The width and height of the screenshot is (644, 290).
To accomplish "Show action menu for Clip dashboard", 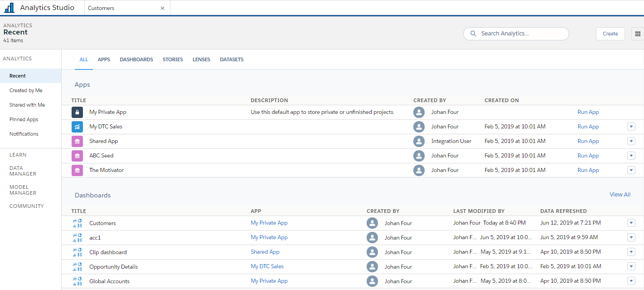I will [631, 252].
